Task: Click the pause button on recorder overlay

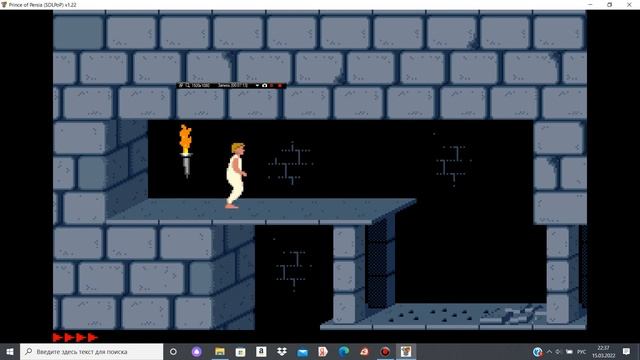Action: click(272, 85)
